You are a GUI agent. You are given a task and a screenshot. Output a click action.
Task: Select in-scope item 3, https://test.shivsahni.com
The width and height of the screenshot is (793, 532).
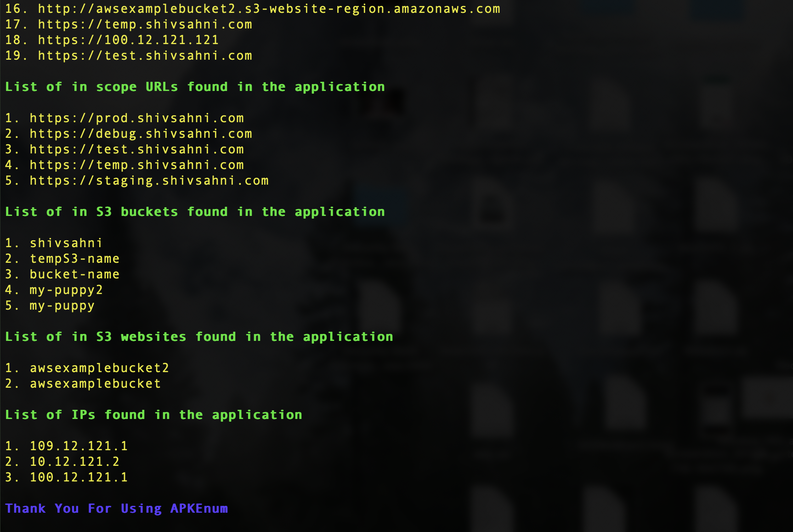(x=136, y=150)
